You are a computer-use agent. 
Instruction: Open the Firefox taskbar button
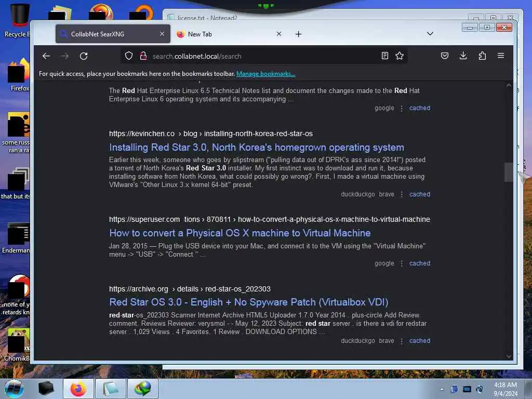tap(78, 389)
